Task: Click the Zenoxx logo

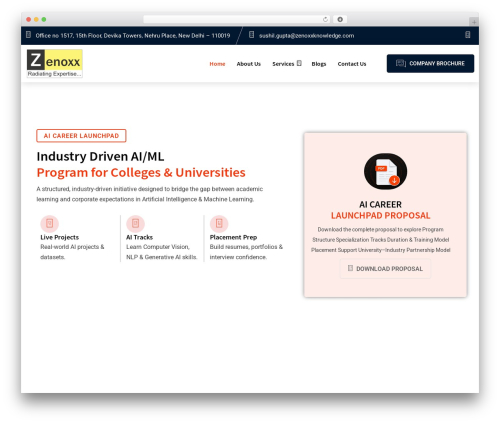Action: click(x=55, y=64)
